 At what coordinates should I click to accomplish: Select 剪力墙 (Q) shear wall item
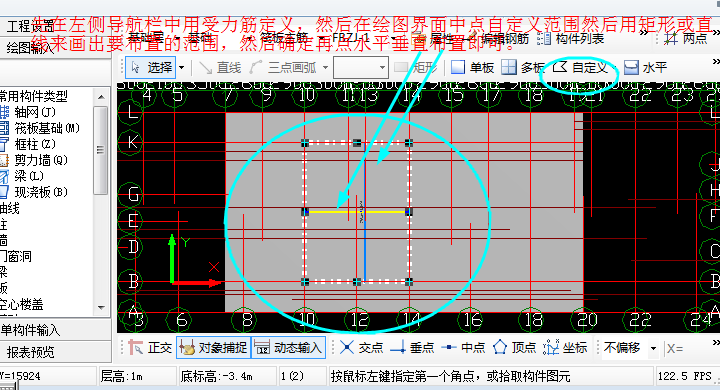click(x=34, y=160)
